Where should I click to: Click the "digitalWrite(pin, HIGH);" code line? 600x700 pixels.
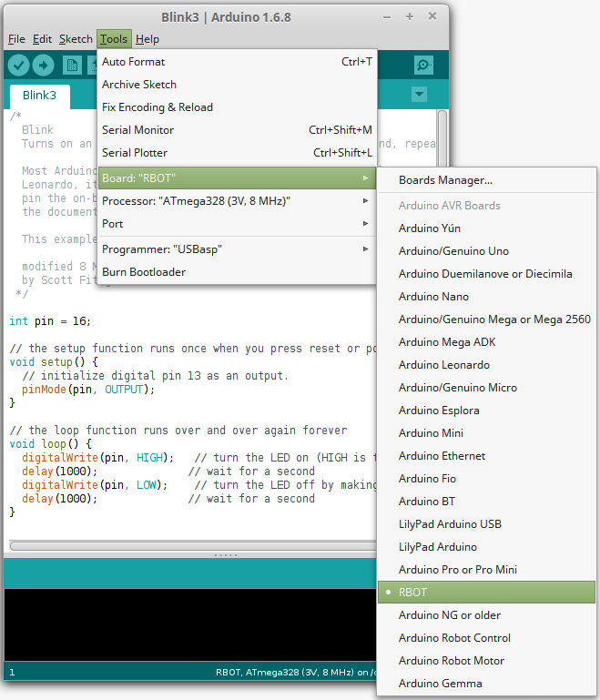(97, 458)
